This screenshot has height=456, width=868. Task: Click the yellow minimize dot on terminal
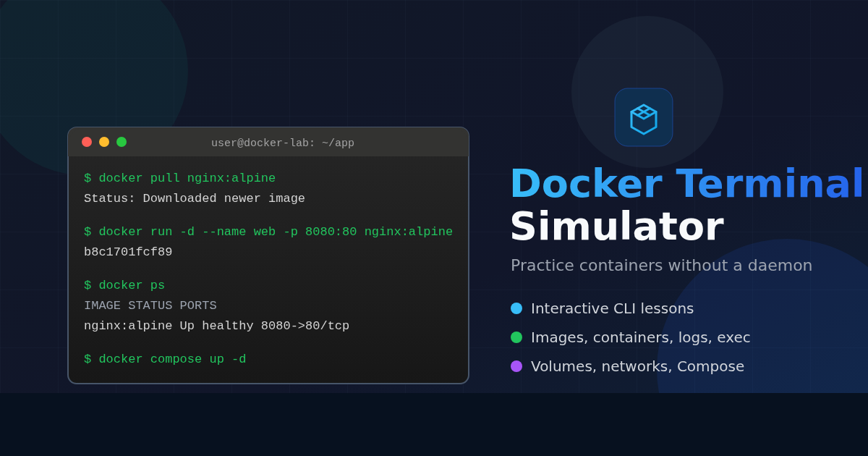point(104,142)
